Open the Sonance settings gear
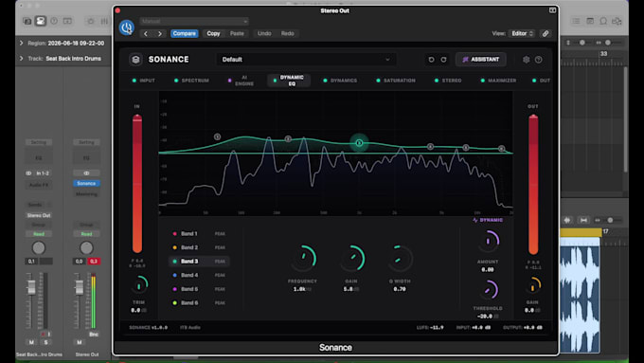 pos(527,60)
